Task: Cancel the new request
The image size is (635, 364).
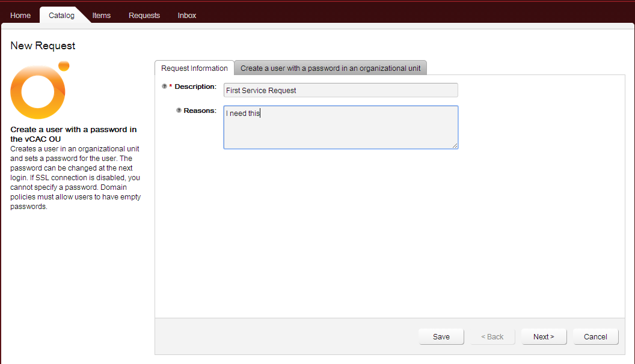Action: (x=595, y=337)
